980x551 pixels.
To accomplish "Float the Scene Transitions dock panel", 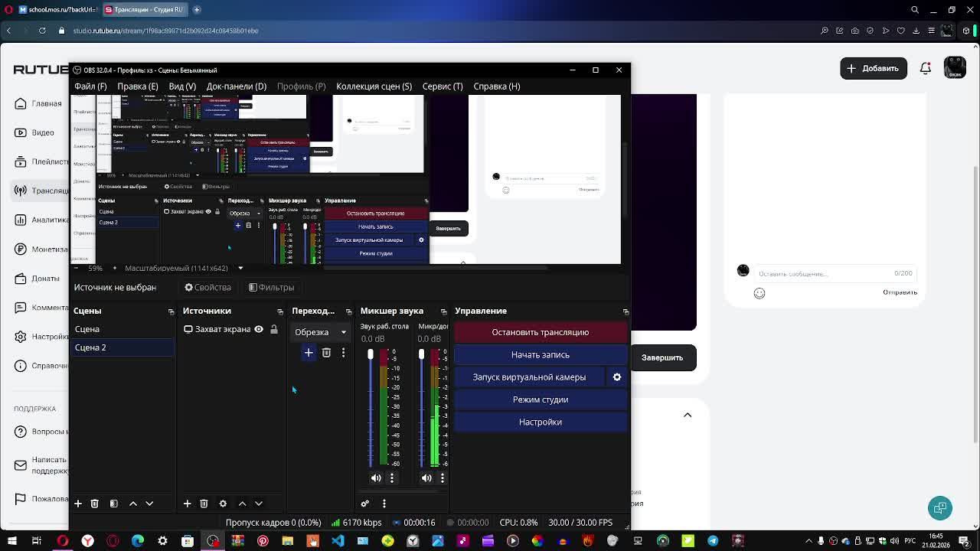I will pos(348,311).
